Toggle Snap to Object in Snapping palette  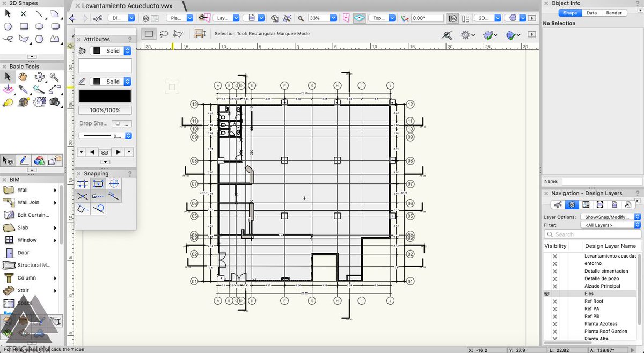pos(98,184)
